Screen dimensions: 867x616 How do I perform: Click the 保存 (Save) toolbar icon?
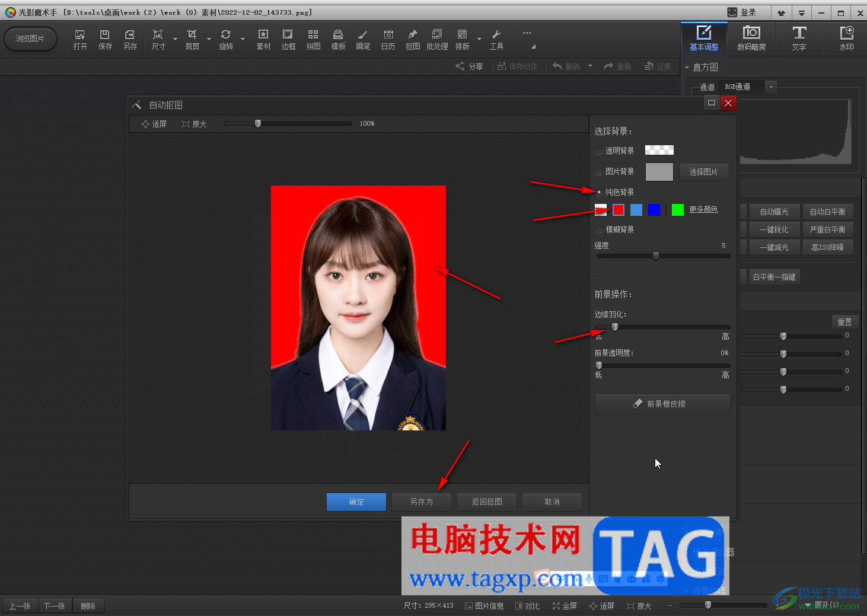pos(105,40)
